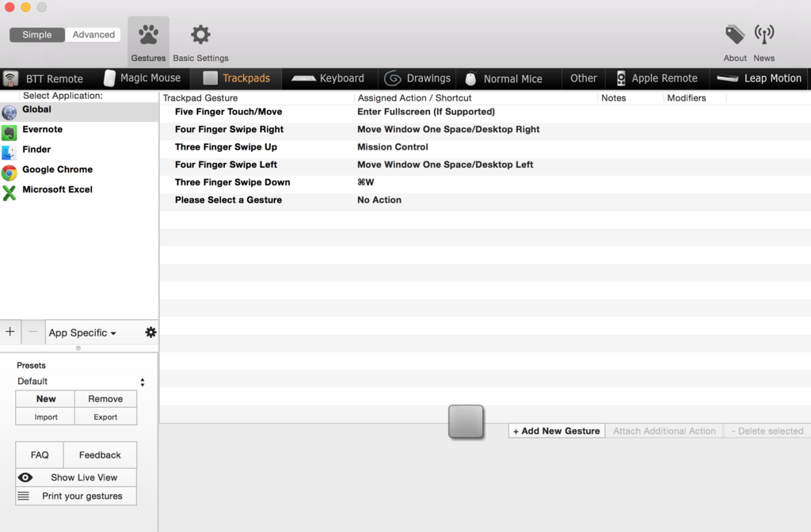Open the About tag icon
This screenshot has height=532, width=811.
pos(734,35)
